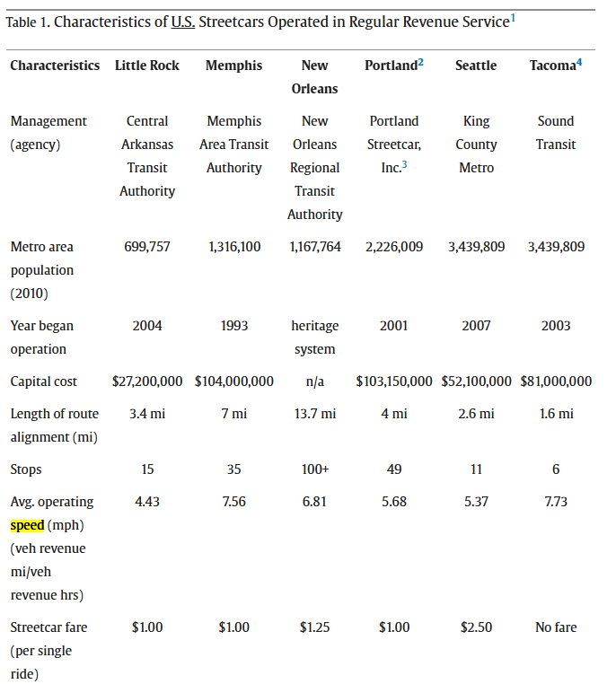This screenshot has height=684, width=616.
Task: Click the New Orleans column header
Action: (314, 76)
